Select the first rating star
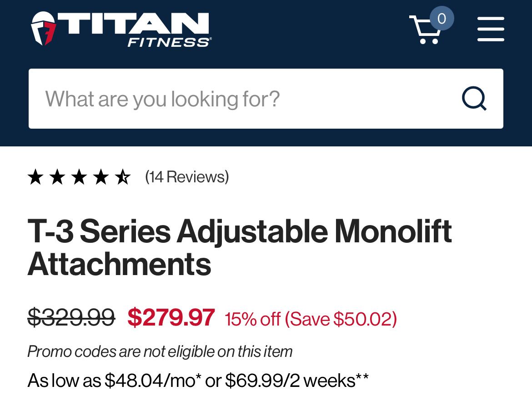The width and height of the screenshot is (532, 406). tap(35, 176)
